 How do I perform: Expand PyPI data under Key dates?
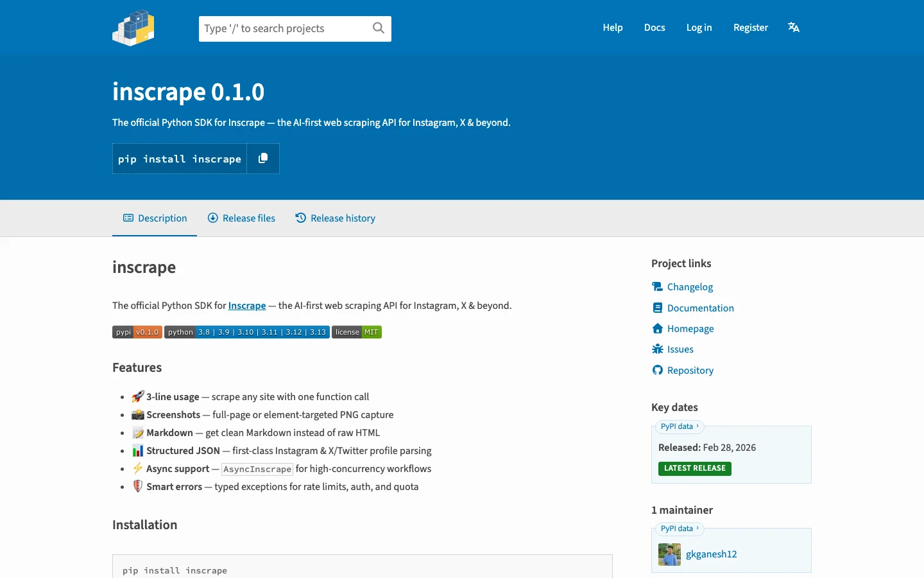(x=680, y=426)
